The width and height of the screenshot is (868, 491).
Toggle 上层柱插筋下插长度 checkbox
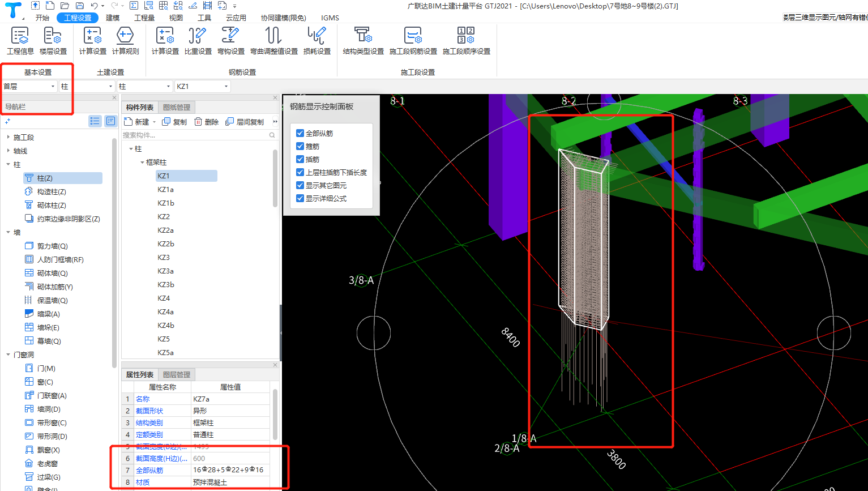coord(300,172)
